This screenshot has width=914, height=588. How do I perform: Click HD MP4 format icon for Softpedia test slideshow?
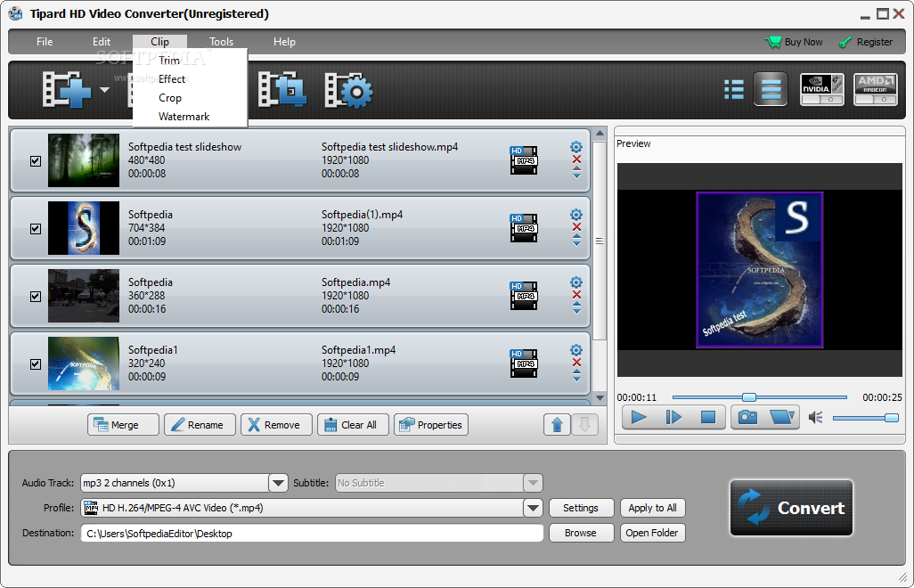[524, 160]
